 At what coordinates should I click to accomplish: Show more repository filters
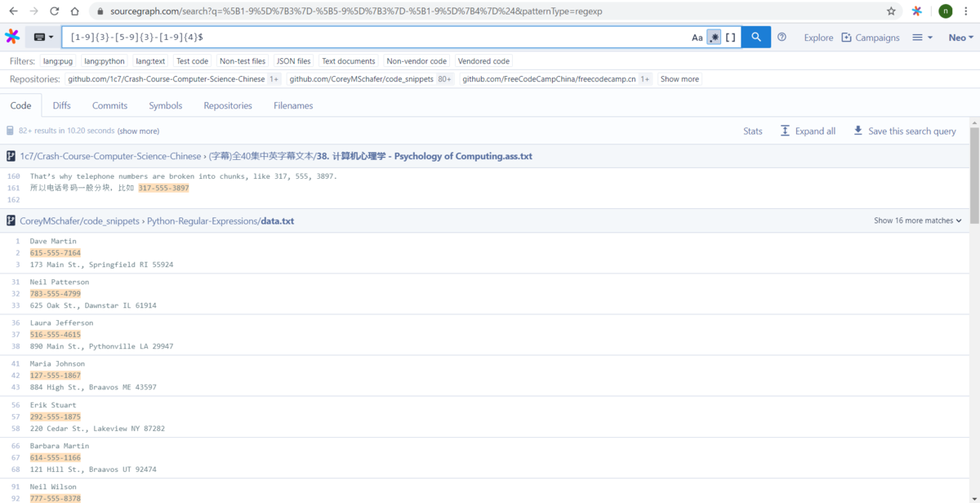[x=679, y=79]
